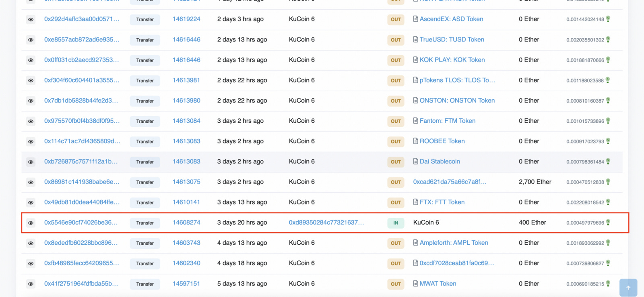The image size is (644, 297).
Task: Click eye icon for transaction 0xe8557acb872ad6e935
Action: coord(31,40)
